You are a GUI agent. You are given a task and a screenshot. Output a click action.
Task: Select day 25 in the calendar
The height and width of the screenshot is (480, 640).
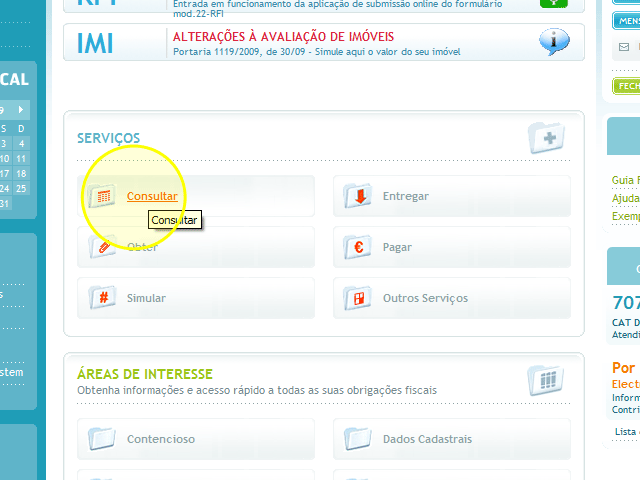point(21,189)
